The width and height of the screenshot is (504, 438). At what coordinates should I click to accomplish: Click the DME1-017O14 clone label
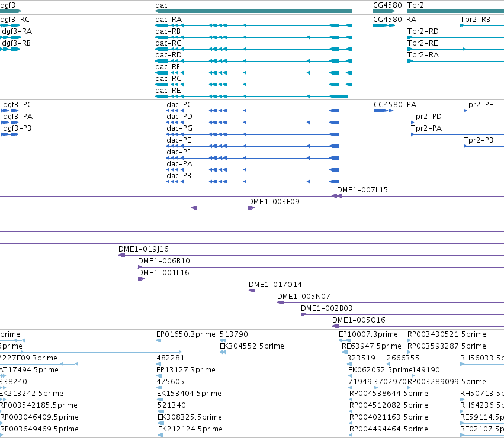pyautogui.click(x=275, y=285)
